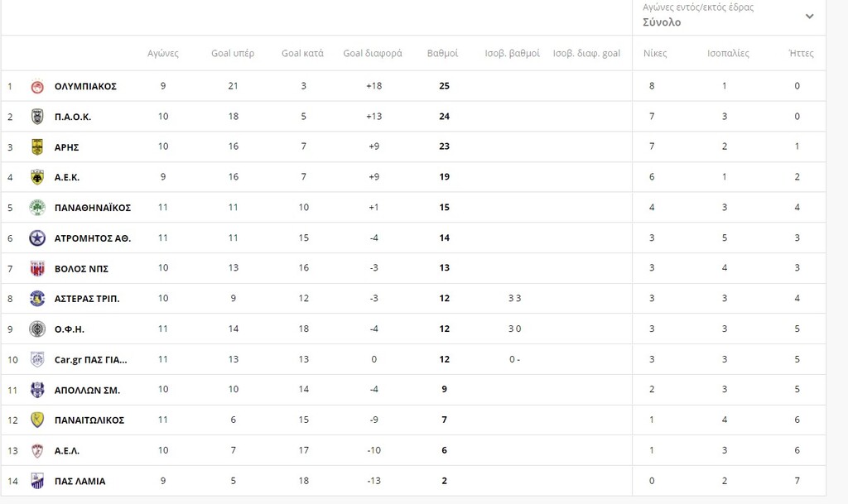Open the ΑΠΟΛΛΩΝ ΣΜ. team link
The image size is (848, 504).
click(x=87, y=390)
